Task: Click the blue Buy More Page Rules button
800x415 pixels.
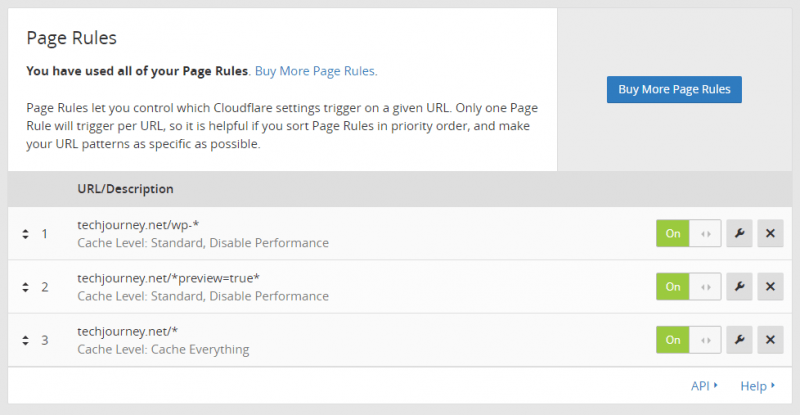Action: pos(674,89)
